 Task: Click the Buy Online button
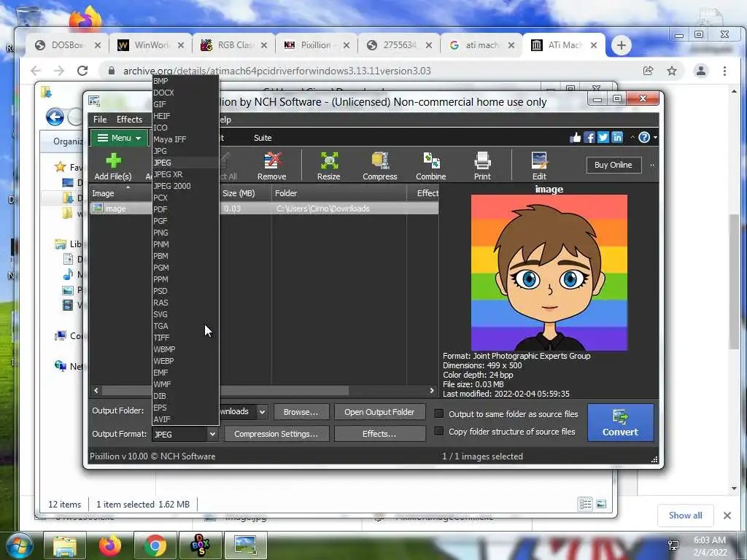coord(613,165)
